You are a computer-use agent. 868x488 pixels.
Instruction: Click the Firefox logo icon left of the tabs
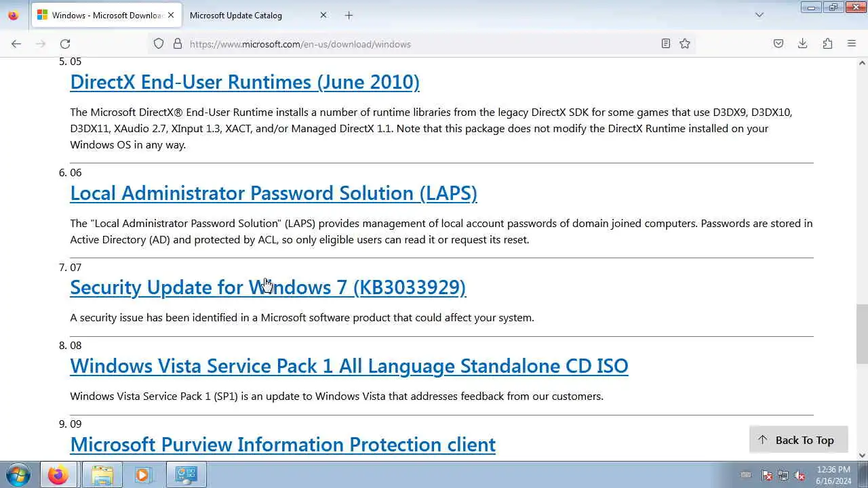point(13,15)
